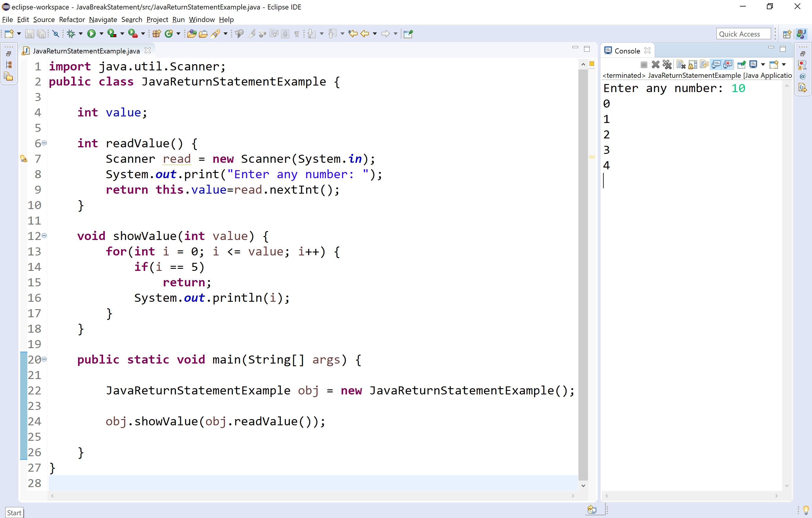
Task: Click the Start button in the status bar
Action: [x=14, y=512]
